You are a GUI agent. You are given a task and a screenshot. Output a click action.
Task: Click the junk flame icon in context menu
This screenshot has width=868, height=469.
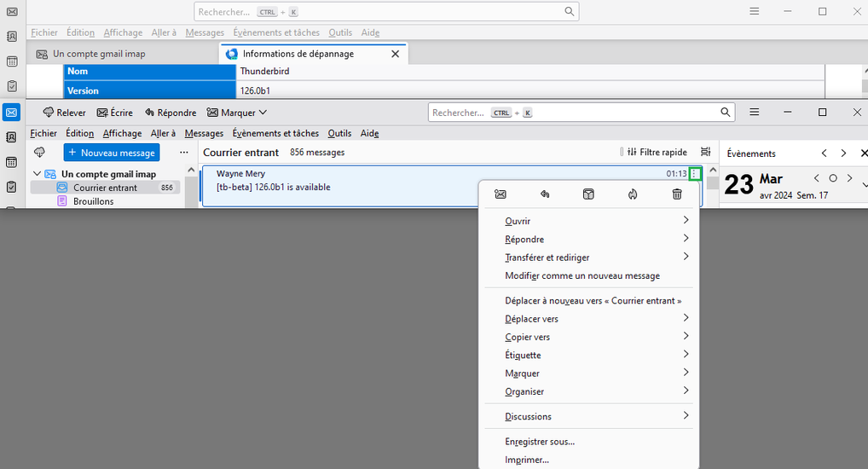click(x=633, y=194)
